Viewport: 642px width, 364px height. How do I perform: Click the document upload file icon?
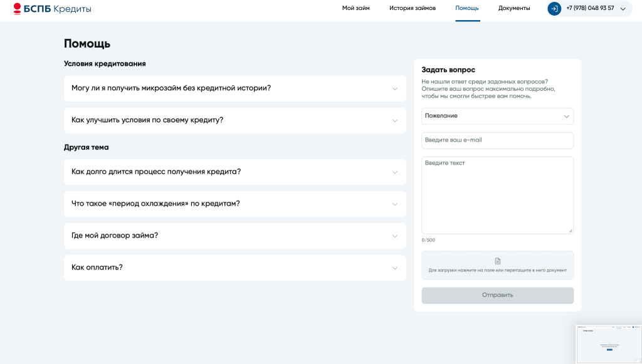click(x=498, y=261)
